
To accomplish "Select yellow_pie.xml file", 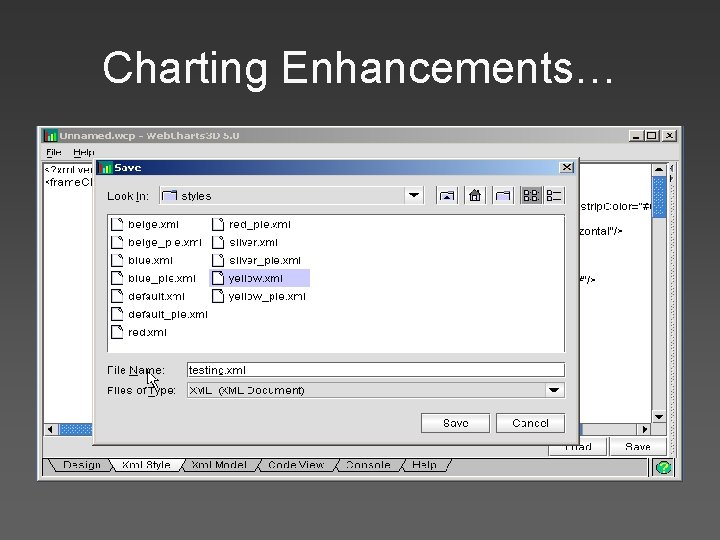I will click(259, 296).
